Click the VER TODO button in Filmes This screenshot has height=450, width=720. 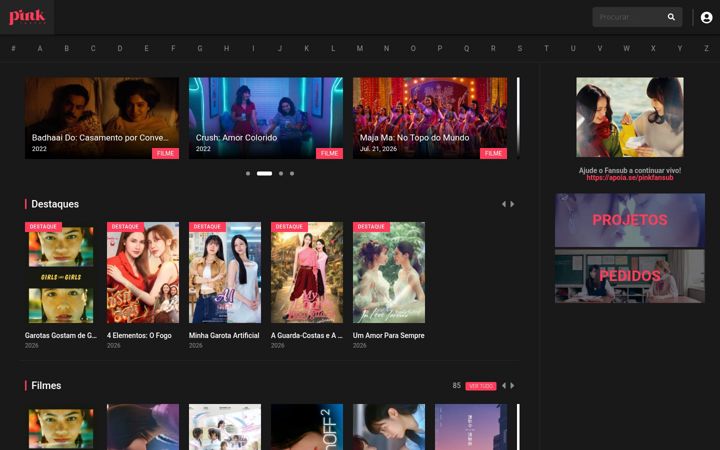coord(481,386)
